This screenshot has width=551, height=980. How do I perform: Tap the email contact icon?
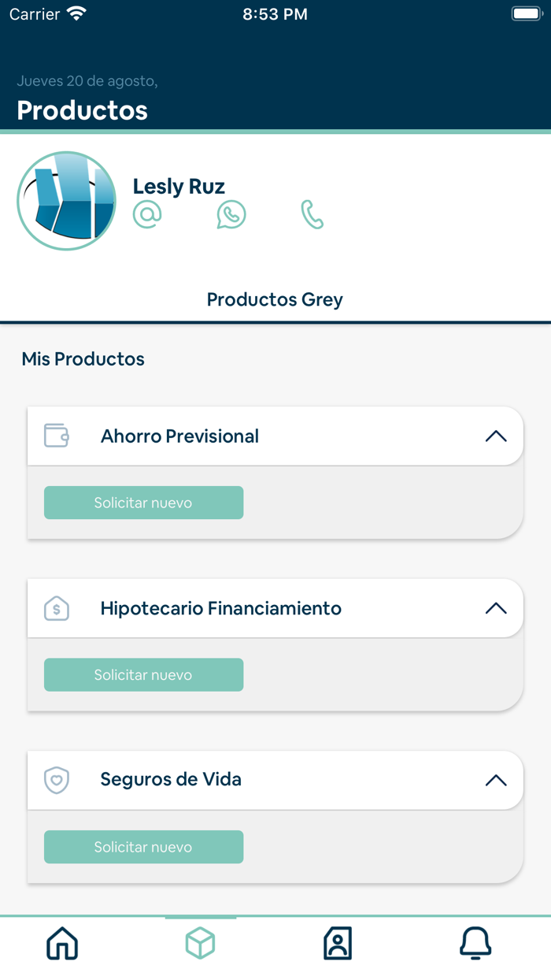pos(147,214)
